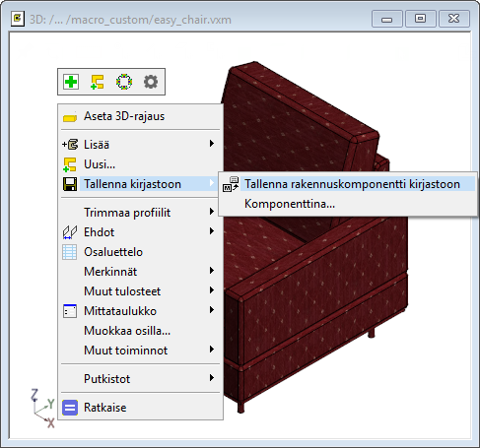Expand the Tallenna kirjastoon submenu arrow
Image resolution: width=480 pixels, height=448 pixels.
(212, 183)
